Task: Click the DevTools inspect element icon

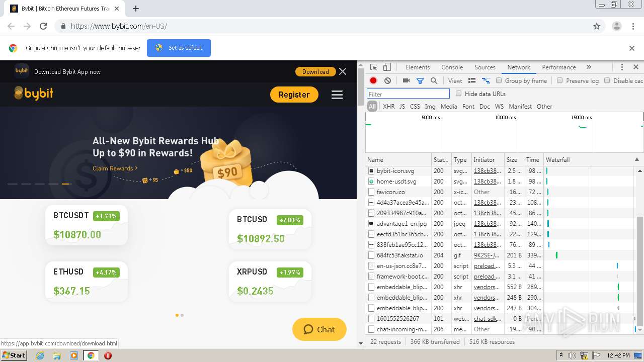Action: click(373, 67)
